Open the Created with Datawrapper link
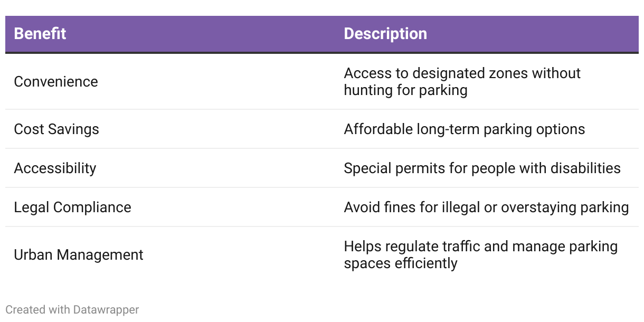The height and width of the screenshot is (322, 644). click(72, 310)
